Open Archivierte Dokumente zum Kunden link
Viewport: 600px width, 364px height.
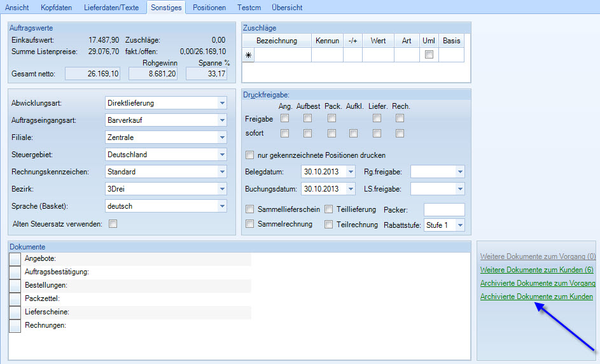click(536, 297)
